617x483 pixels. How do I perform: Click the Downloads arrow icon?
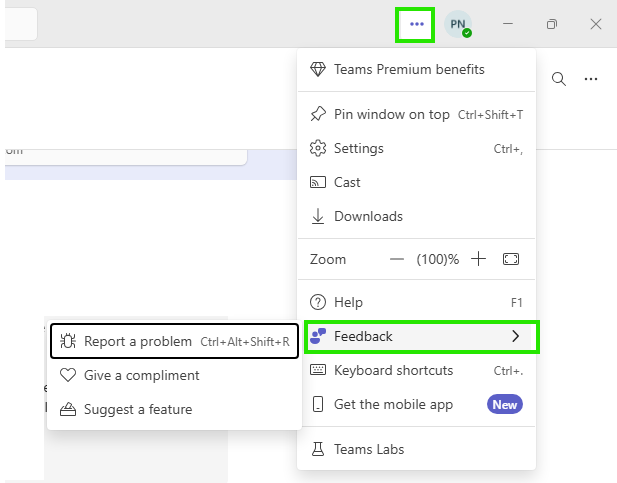pos(318,216)
